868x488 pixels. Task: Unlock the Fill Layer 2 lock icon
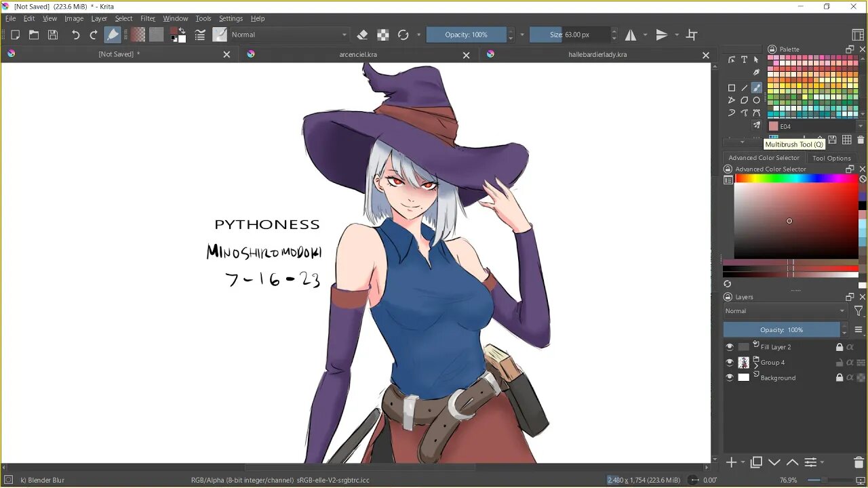tap(840, 347)
